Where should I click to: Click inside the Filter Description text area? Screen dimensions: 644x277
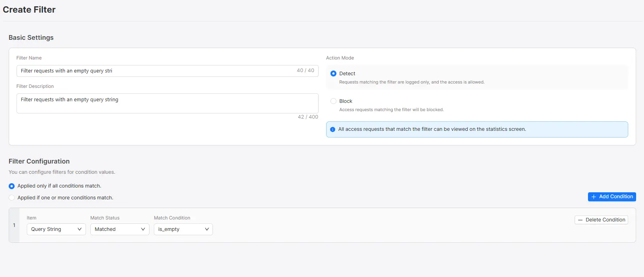[x=167, y=103]
